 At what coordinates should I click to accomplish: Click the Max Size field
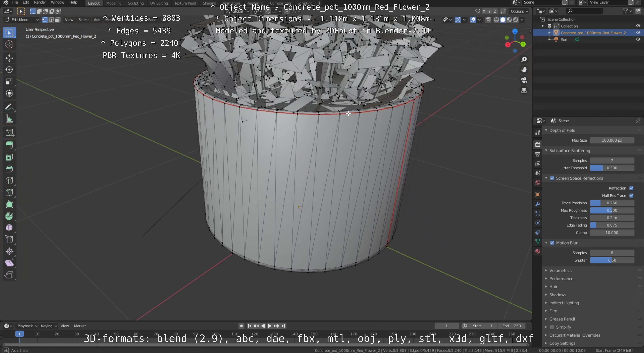(x=612, y=140)
